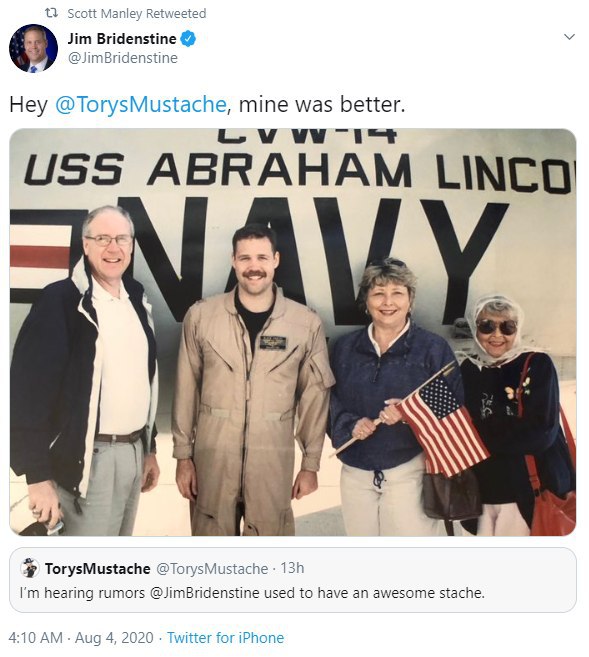
Task: Open the attached Navy photo
Action: click(x=293, y=332)
